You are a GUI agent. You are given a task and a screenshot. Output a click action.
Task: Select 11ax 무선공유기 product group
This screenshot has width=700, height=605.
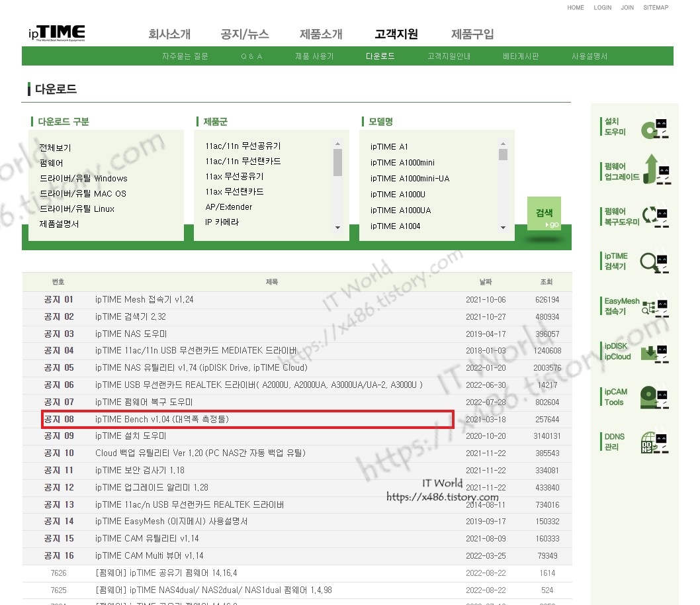pos(234,176)
